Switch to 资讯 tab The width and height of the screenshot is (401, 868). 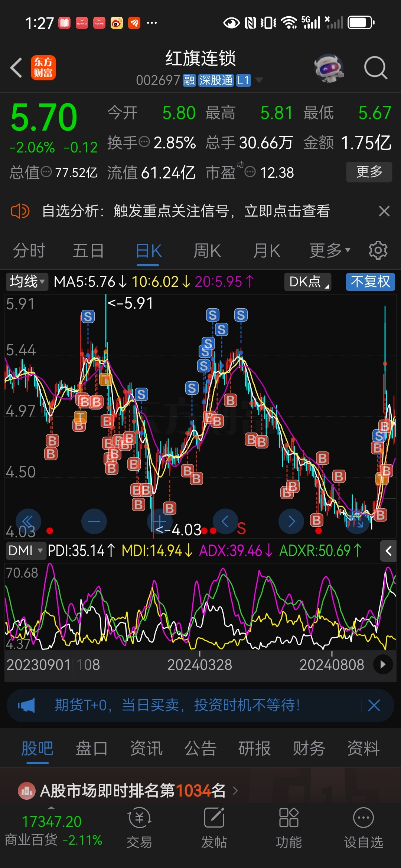click(146, 749)
